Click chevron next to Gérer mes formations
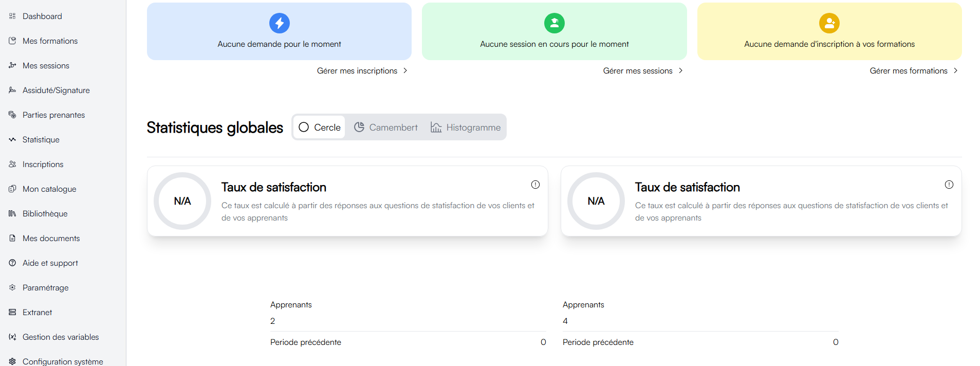This screenshot has height=366, width=980. point(956,71)
